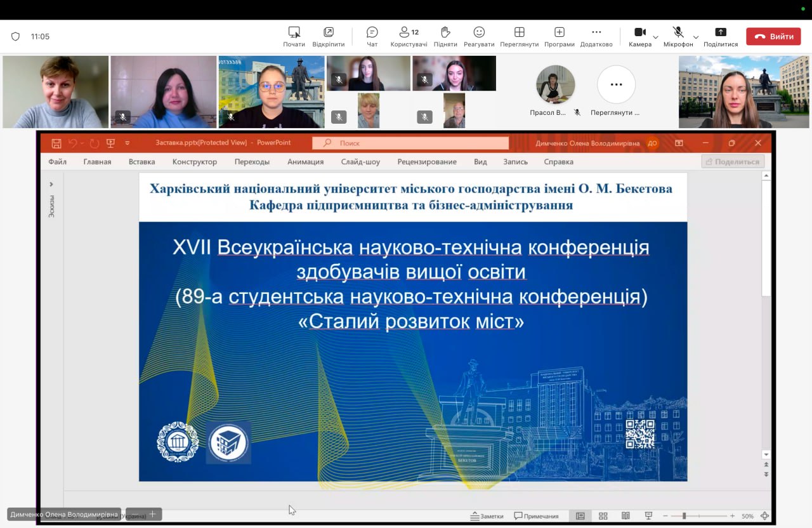
Task: Show the Користувачі participants list
Action: (x=409, y=37)
